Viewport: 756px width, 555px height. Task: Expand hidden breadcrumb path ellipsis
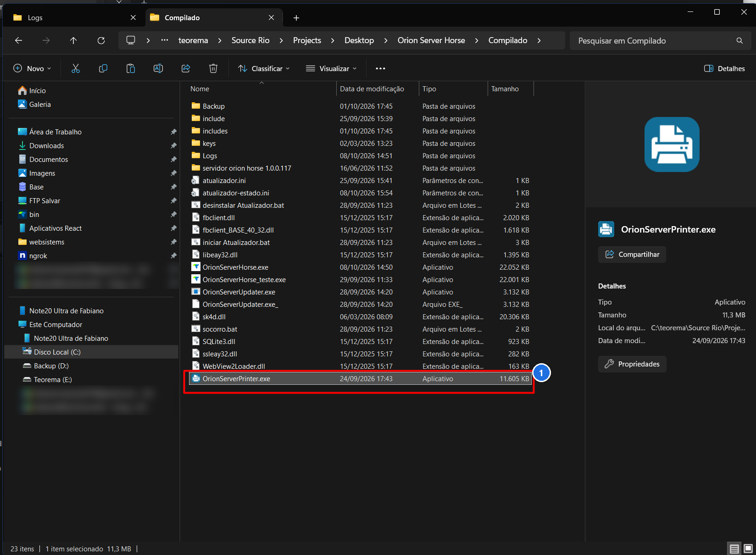tap(164, 40)
